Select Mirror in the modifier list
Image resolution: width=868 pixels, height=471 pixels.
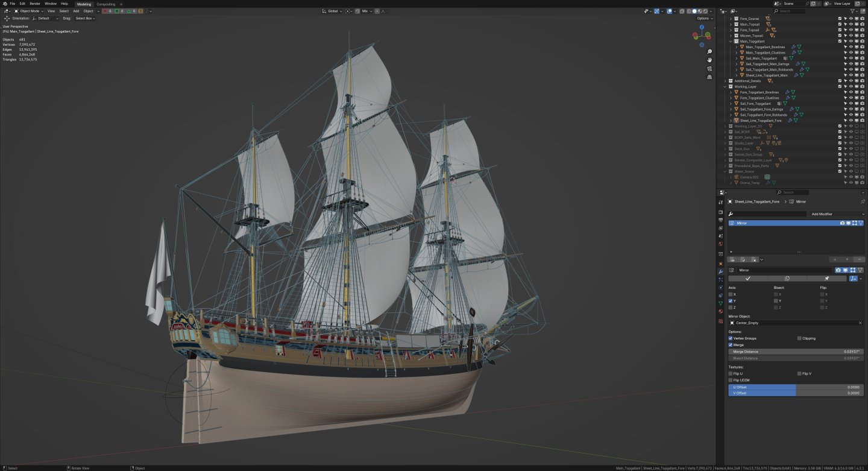[x=796, y=223]
